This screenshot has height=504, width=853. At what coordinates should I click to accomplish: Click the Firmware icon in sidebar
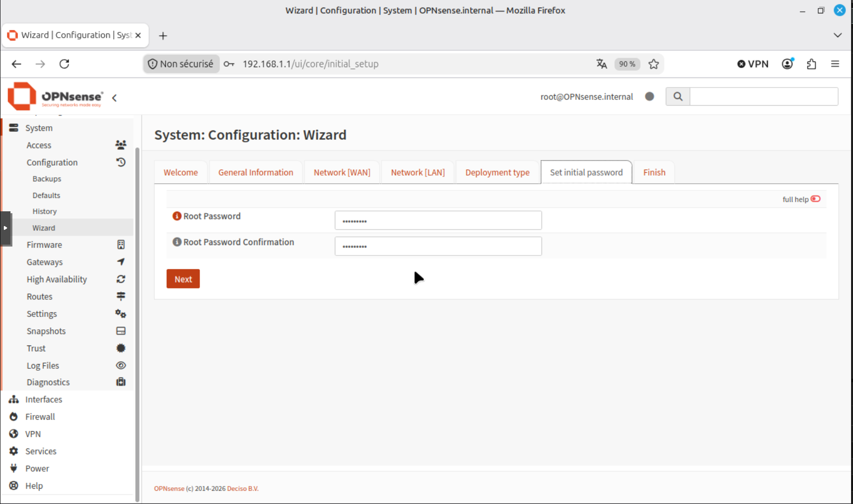pyautogui.click(x=121, y=245)
